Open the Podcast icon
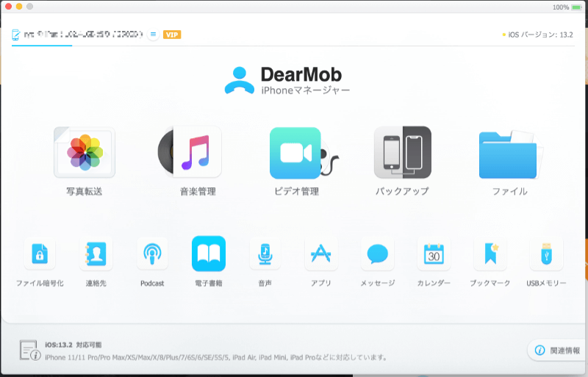 (x=152, y=254)
